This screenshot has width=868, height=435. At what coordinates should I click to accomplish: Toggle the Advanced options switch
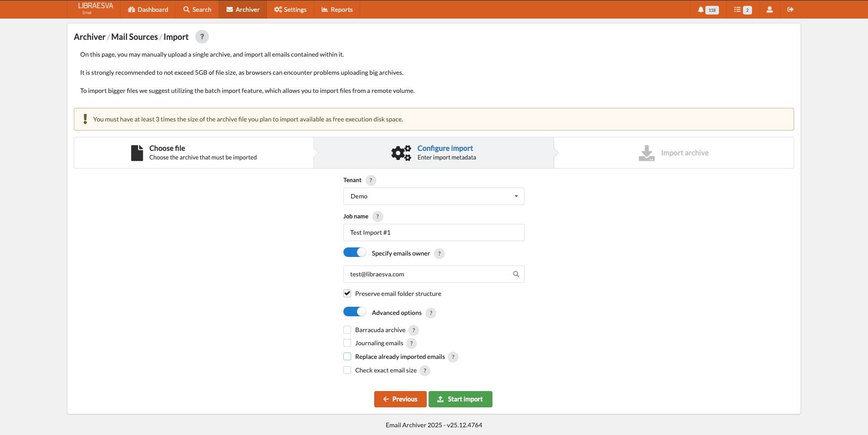(355, 312)
